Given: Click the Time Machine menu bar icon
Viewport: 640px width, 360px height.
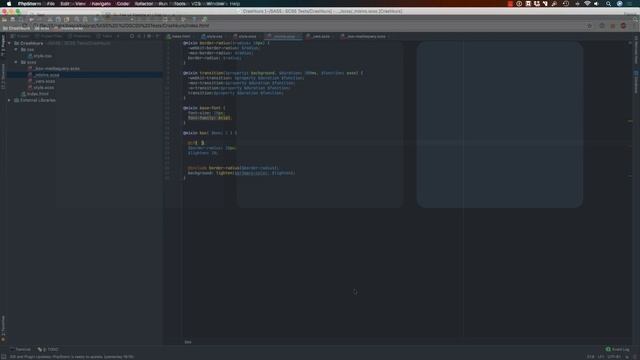Looking at the screenshot, I should pyautogui.click(x=566, y=4).
